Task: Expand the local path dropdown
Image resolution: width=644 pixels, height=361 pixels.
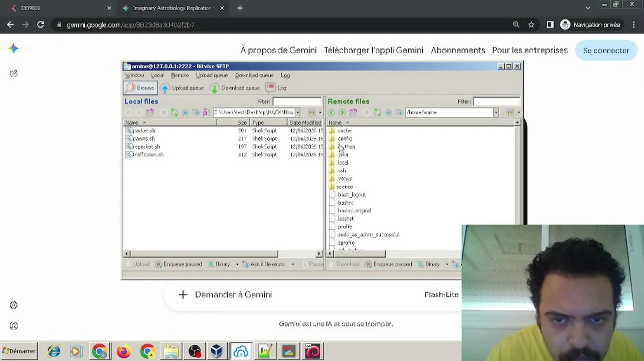Action: click(x=297, y=112)
